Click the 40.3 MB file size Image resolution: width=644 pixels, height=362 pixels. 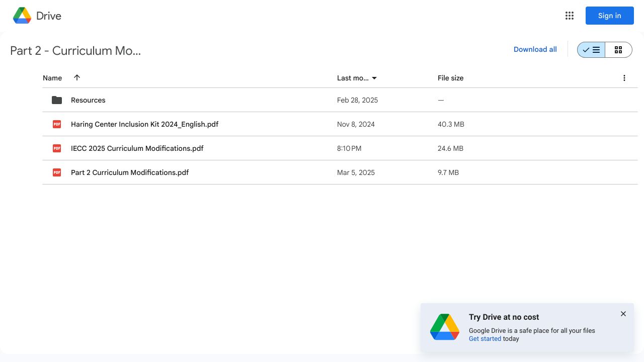tap(451, 124)
